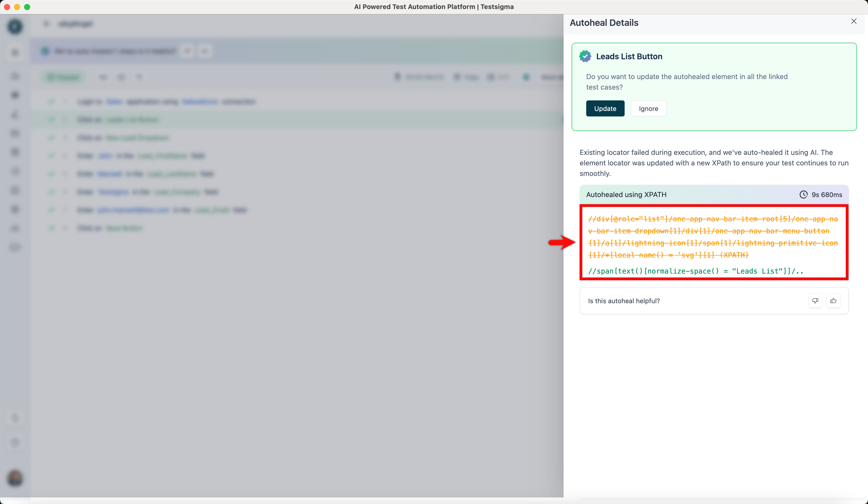Select the topmost tool icon in left sidebar
This screenshot has height=504, width=868.
(x=15, y=52)
